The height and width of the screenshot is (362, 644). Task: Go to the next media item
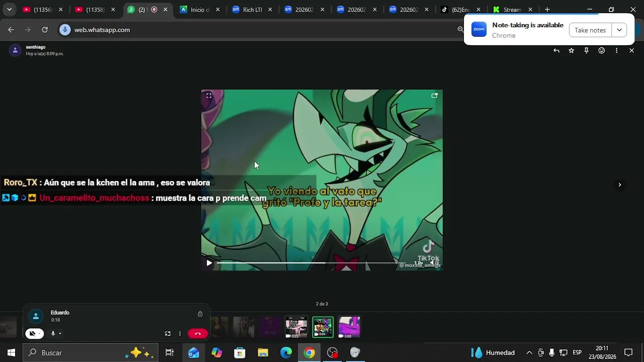pos(619,185)
